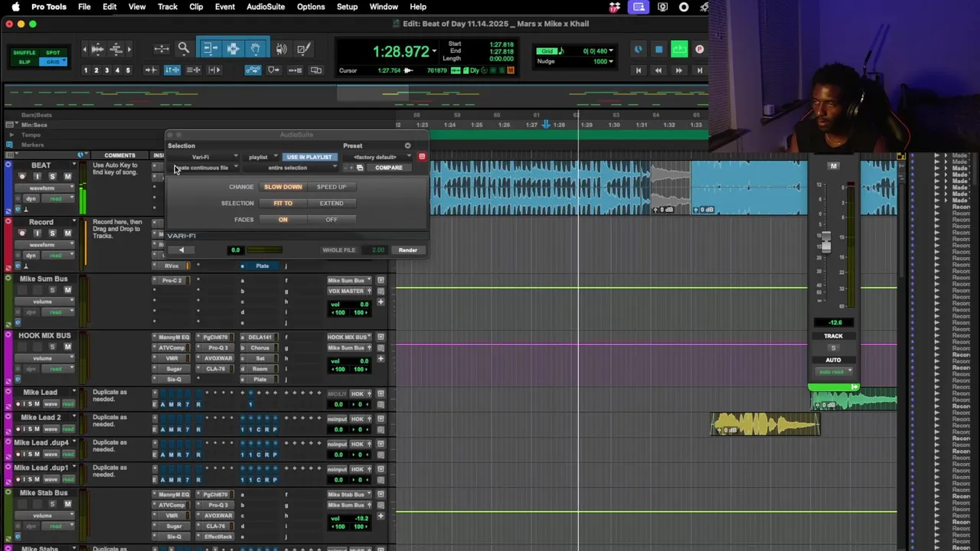Open the Track menu
Image resolution: width=980 pixels, height=551 pixels.
click(x=167, y=7)
